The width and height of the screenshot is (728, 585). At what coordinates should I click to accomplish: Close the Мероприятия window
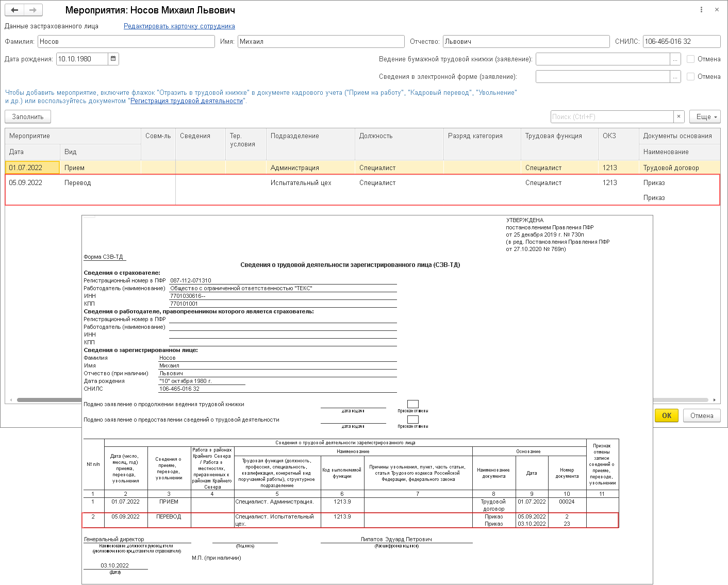pos(717,10)
